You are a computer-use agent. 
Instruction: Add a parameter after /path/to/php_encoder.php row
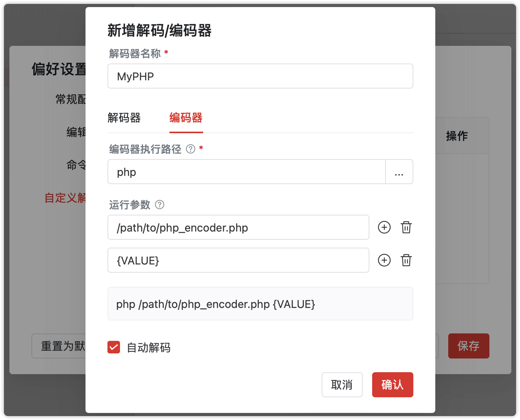tap(384, 227)
